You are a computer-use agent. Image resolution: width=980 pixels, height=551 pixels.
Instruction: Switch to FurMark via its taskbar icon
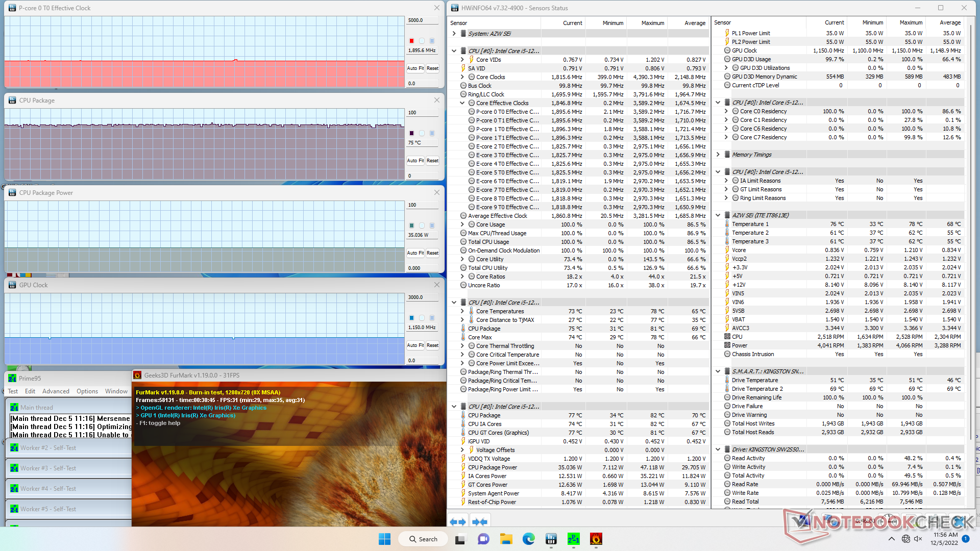point(596,539)
